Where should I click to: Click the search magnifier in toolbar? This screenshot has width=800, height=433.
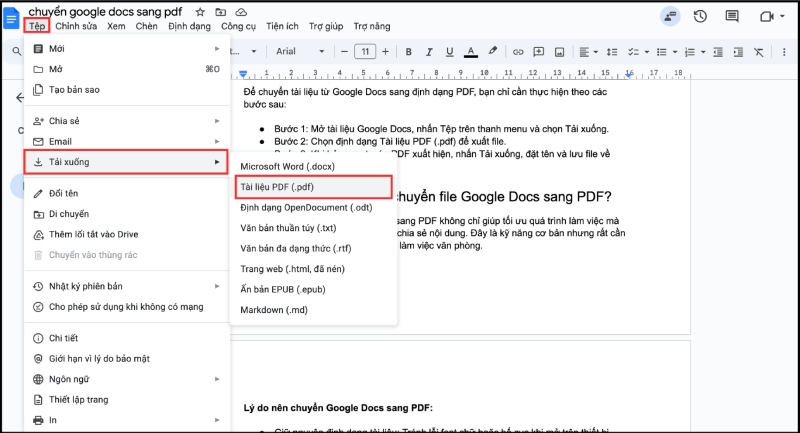[17, 52]
